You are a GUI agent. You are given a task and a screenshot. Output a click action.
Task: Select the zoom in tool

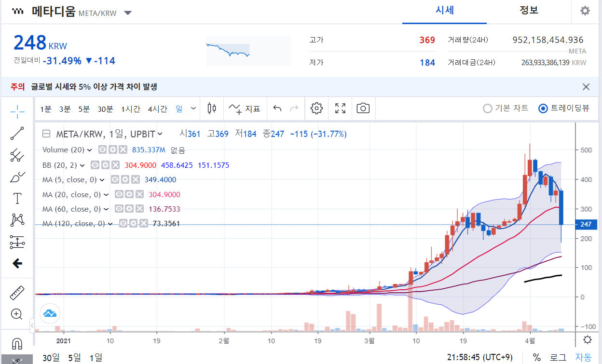coord(17,314)
